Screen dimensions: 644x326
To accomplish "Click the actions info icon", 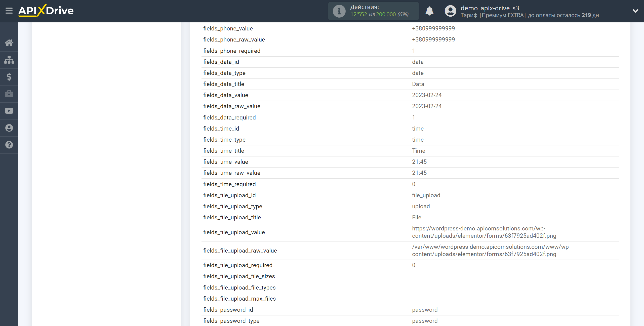I will pyautogui.click(x=339, y=11).
